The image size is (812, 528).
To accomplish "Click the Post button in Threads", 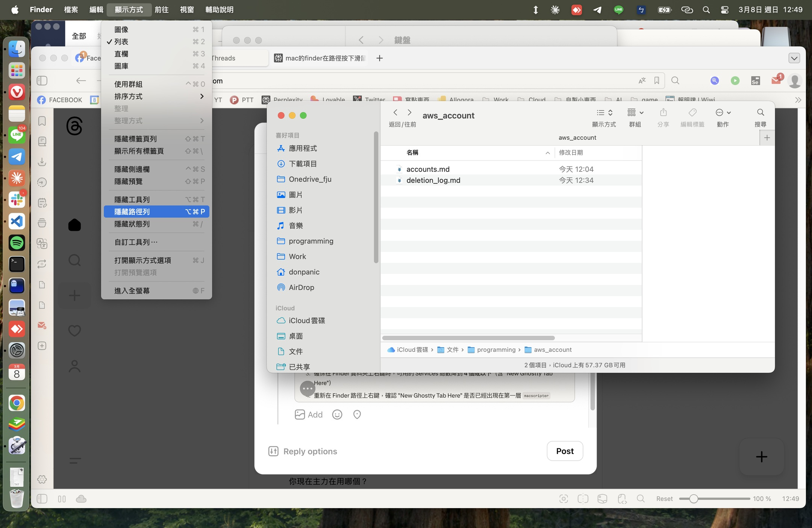I will pos(565,451).
